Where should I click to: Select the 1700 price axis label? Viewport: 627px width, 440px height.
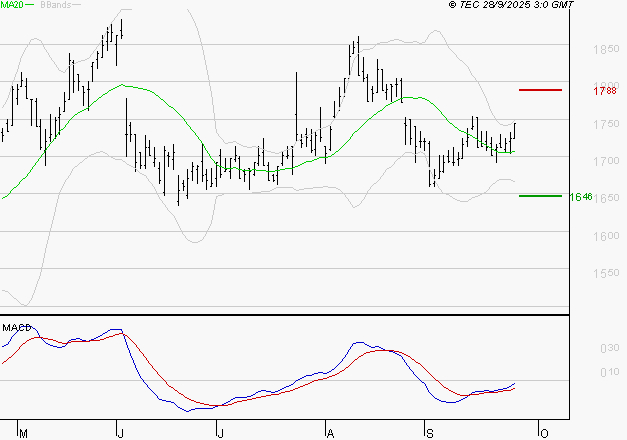605,161
